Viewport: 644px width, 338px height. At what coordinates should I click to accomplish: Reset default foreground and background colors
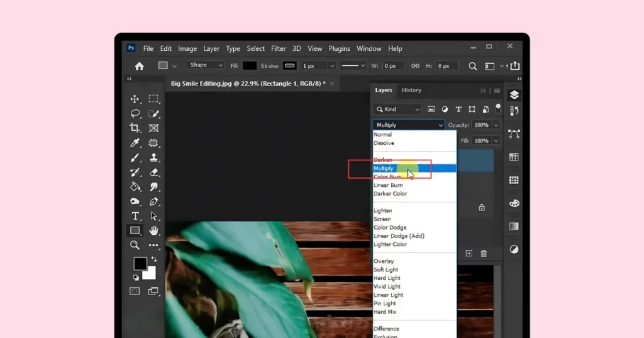(x=136, y=278)
